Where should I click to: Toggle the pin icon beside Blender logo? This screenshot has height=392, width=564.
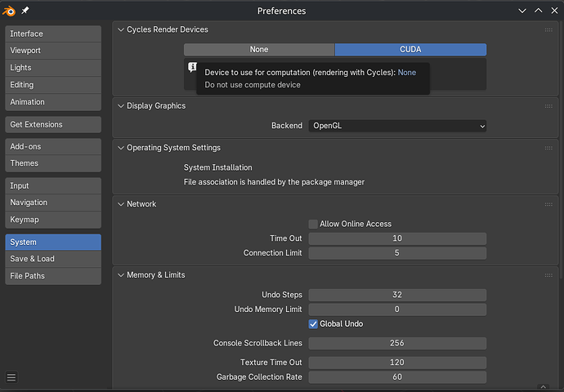pyautogui.click(x=25, y=11)
